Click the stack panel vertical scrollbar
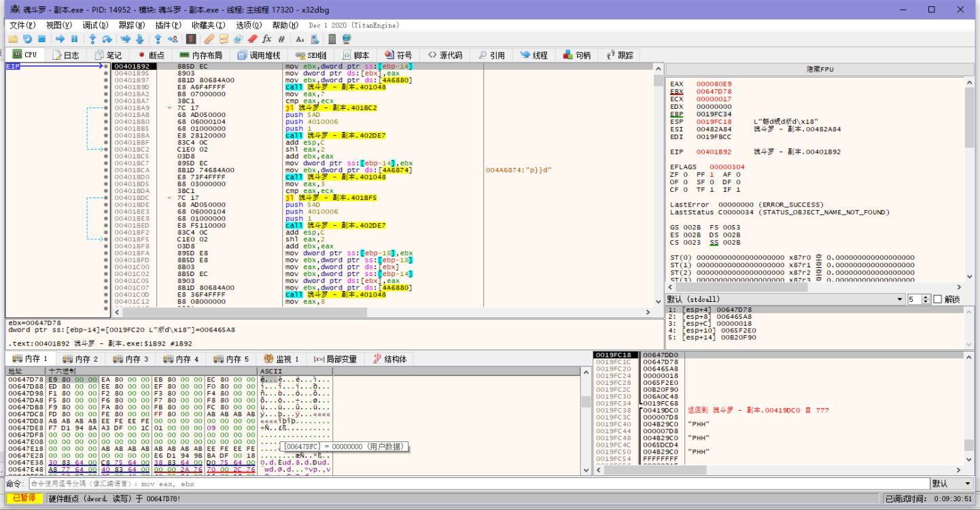The width and height of the screenshot is (980, 510). click(970, 408)
